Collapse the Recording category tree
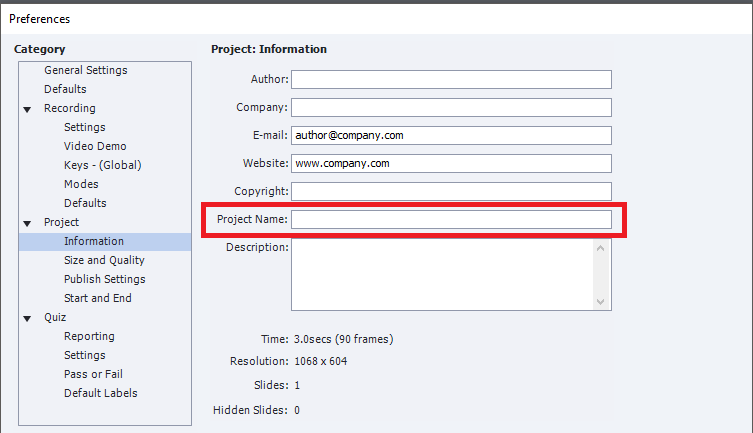Image resolution: width=753 pixels, height=433 pixels. tap(27, 109)
